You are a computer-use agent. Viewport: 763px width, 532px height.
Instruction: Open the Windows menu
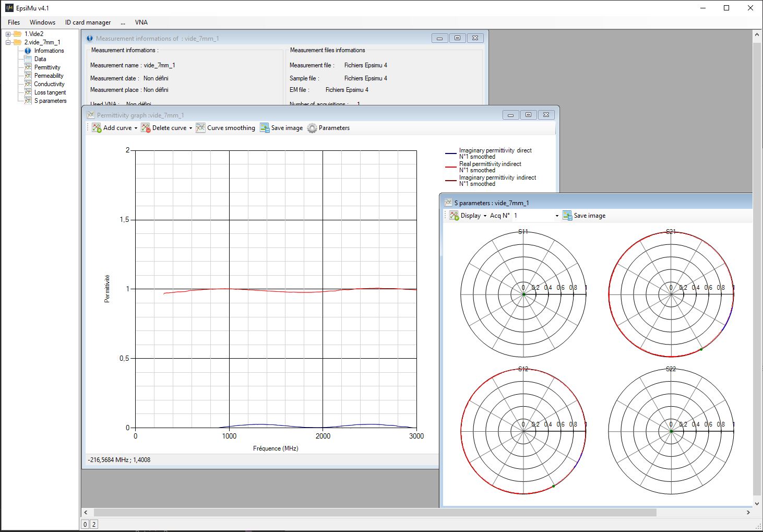click(x=42, y=22)
